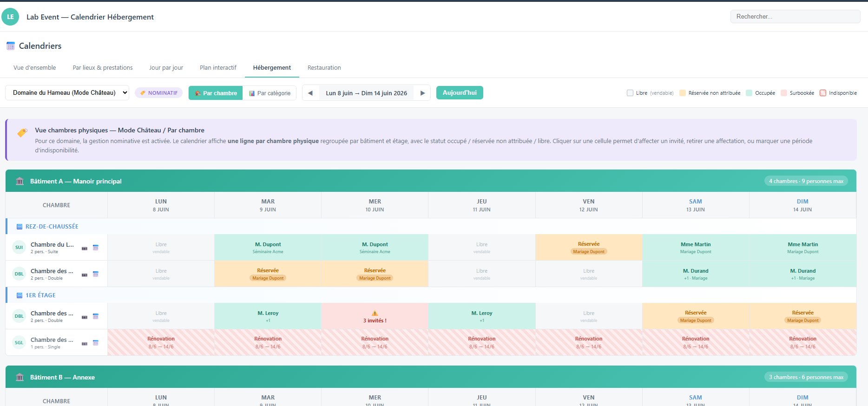Toggle the Libre (vendable) legend checkbox

click(x=630, y=93)
